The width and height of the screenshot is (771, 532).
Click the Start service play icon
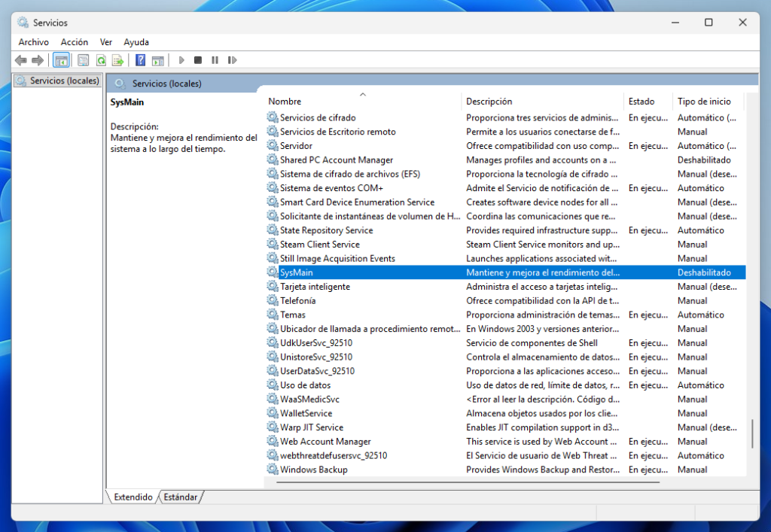point(181,60)
